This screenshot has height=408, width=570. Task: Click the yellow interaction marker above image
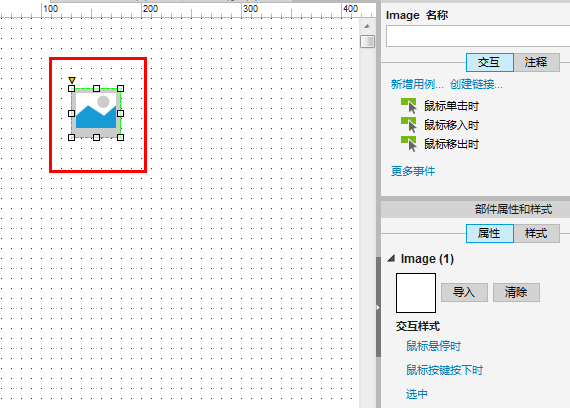72,80
